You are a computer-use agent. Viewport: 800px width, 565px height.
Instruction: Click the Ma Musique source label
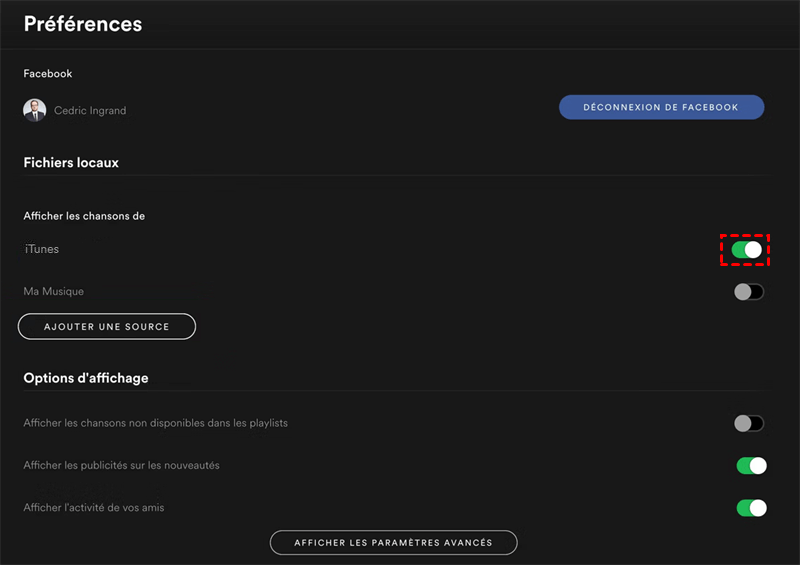pos(54,292)
